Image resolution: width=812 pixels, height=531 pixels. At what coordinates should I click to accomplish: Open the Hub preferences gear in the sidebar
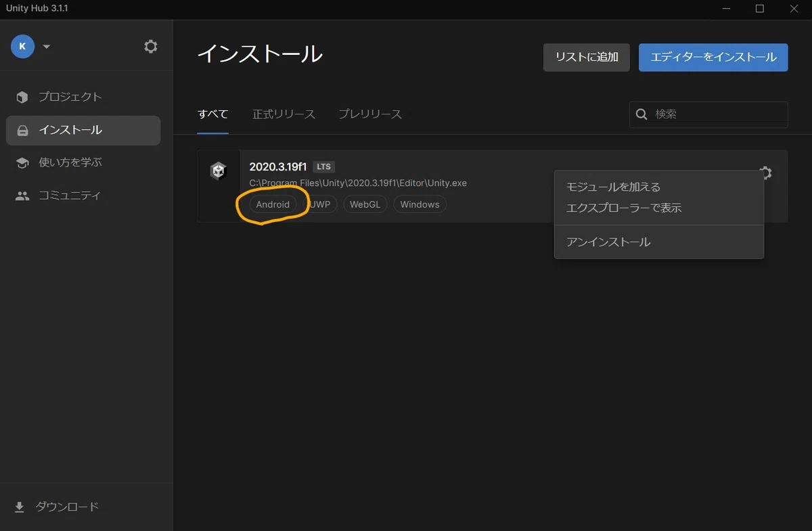pyautogui.click(x=151, y=47)
